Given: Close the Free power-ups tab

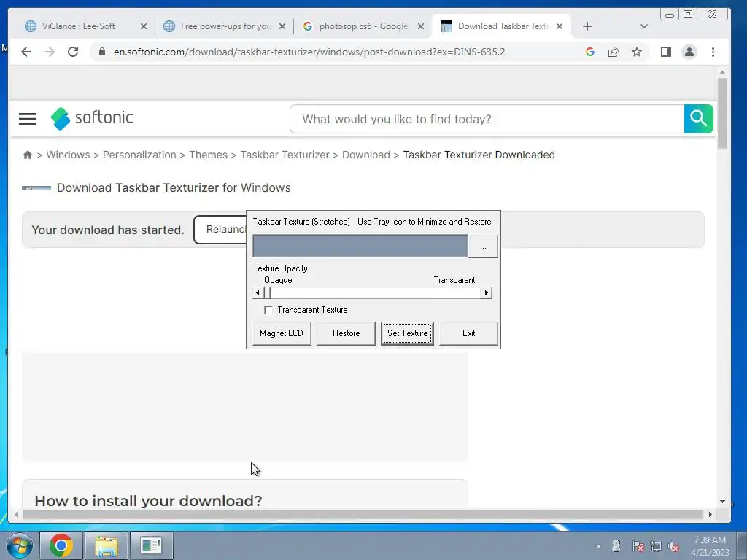Looking at the screenshot, I should [282, 26].
